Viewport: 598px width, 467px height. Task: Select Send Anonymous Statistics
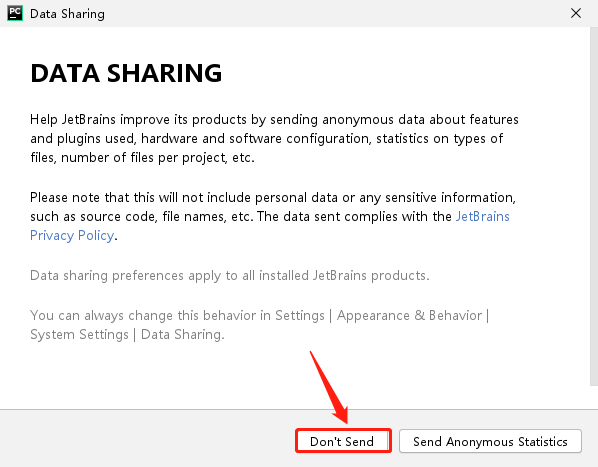(x=490, y=441)
